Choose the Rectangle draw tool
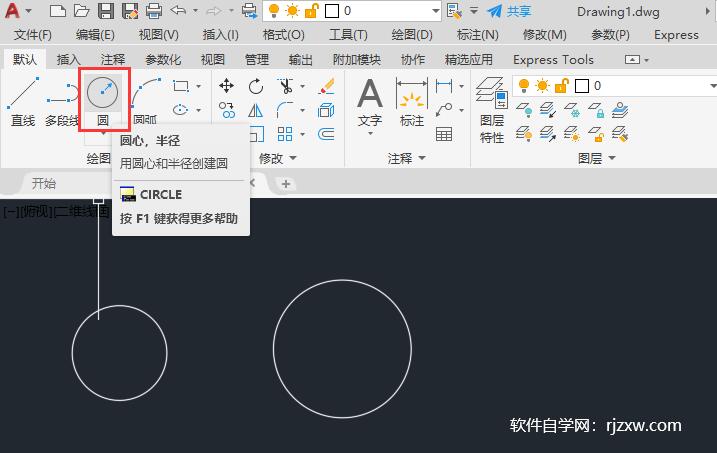The width and height of the screenshot is (717, 453). [181, 86]
